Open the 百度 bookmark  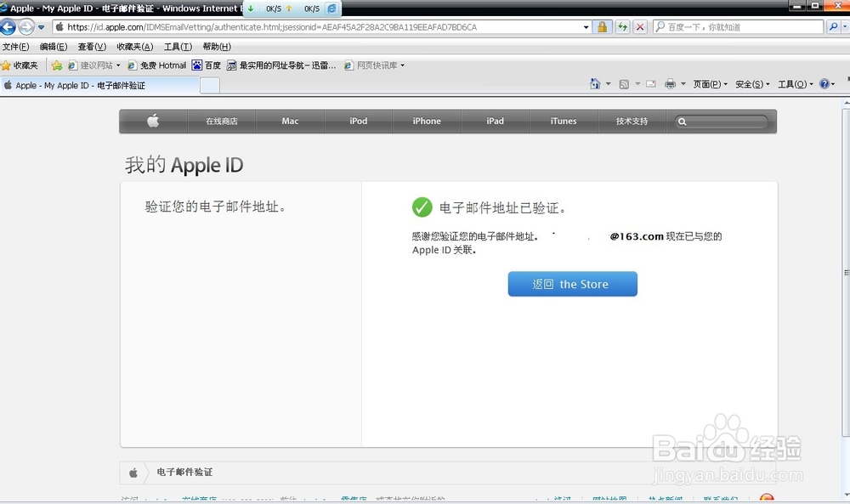coord(206,65)
